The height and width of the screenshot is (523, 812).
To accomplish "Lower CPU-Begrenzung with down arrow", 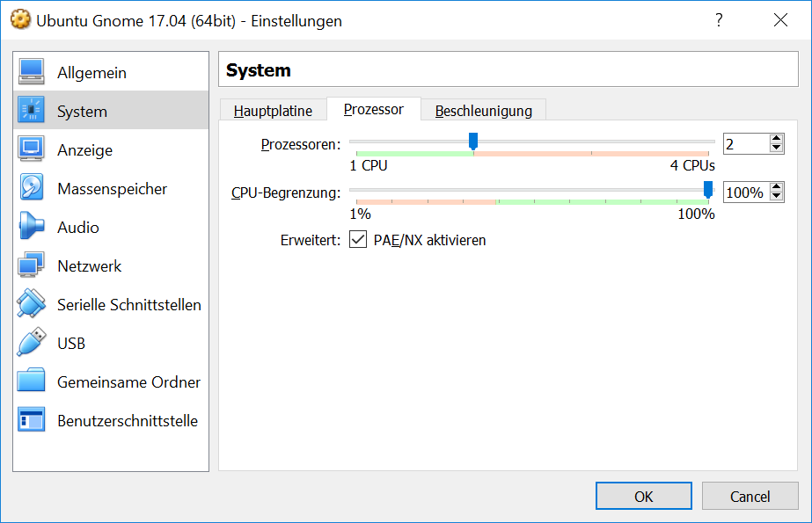I will [x=776, y=197].
